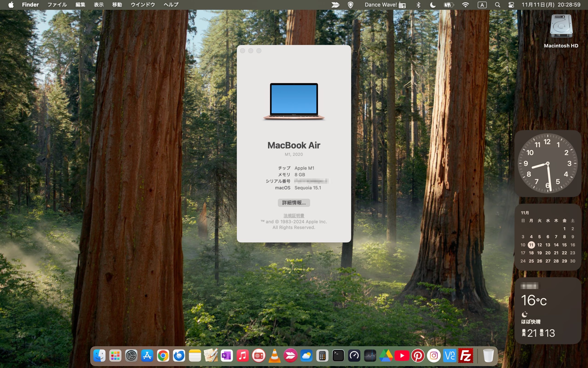This screenshot has height=368, width=588.
Task: Open the ファイル menu
Action: click(x=57, y=5)
